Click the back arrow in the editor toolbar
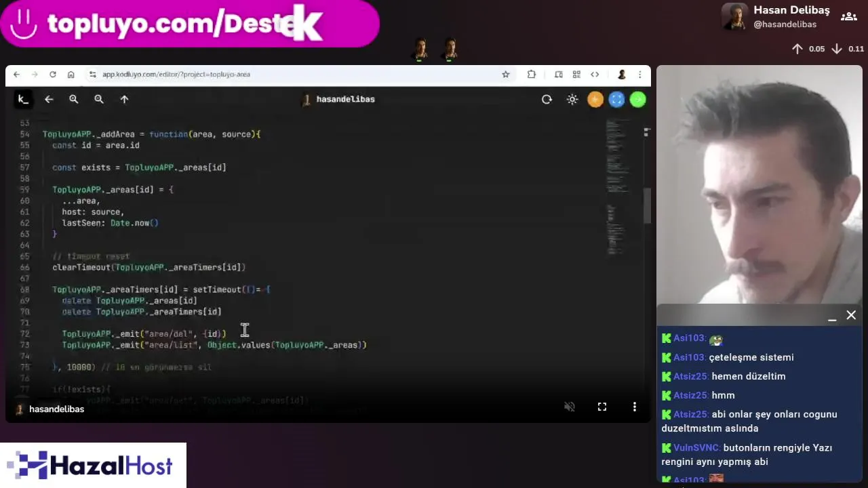Screen dimensions: 868x488 [49, 100]
